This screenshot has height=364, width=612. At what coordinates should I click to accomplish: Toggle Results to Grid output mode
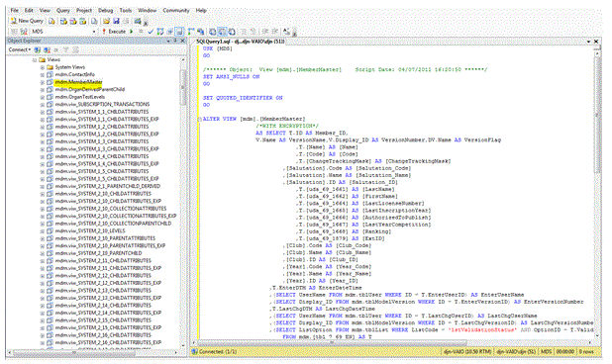point(222,32)
